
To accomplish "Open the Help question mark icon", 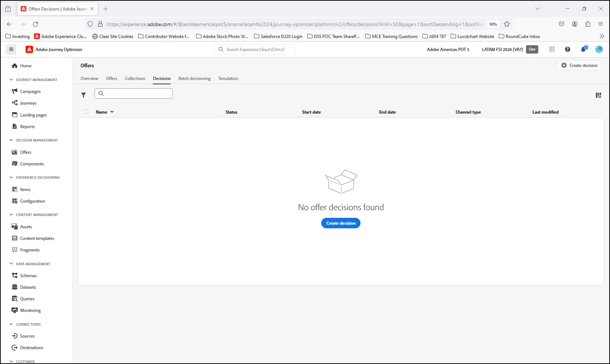I will tap(568, 49).
